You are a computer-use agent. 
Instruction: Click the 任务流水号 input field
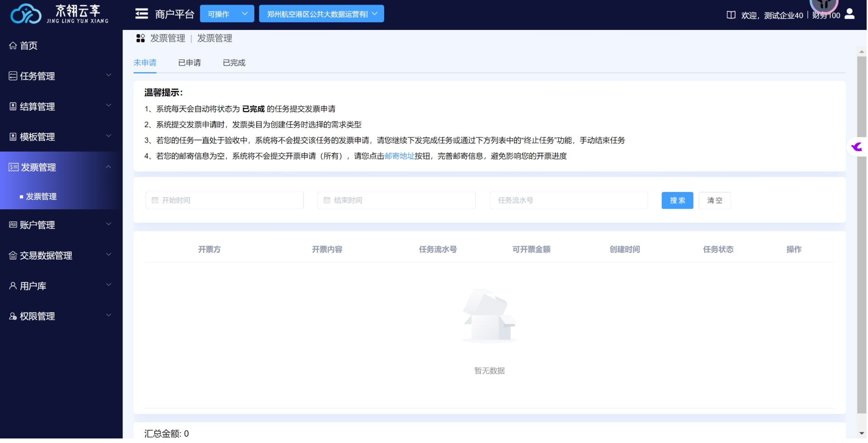point(568,201)
